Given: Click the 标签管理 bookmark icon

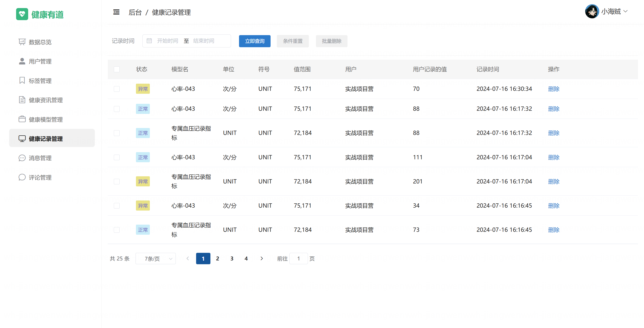Looking at the screenshot, I should (22, 81).
